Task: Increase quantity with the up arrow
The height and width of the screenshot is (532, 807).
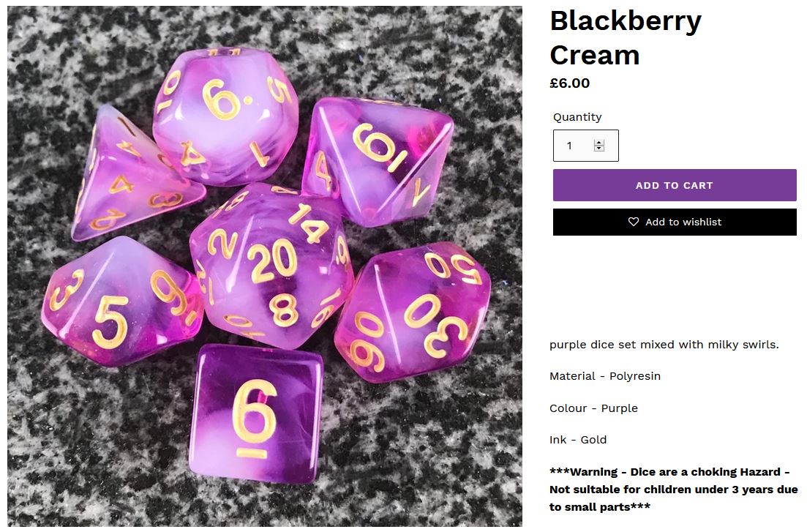Action: click(598, 143)
